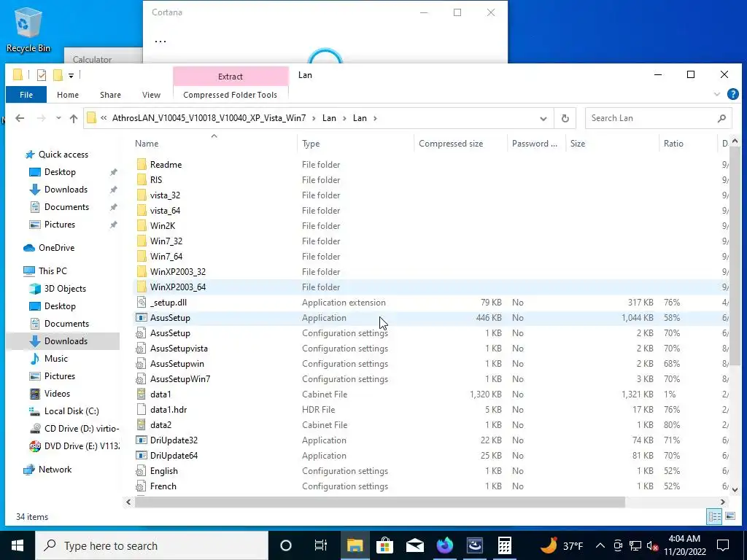Image resolution: width=747 pixels, height=560 pixels.
Task: Refresh the Lan folder view
Action: point(565,118)
